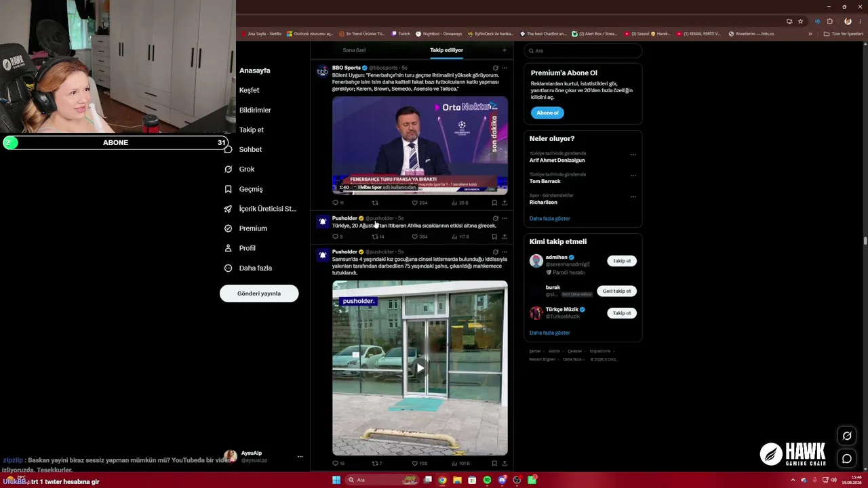Open the Grok icon in the sidebar
Screen dimensions: 868x488
pos(228,169)
